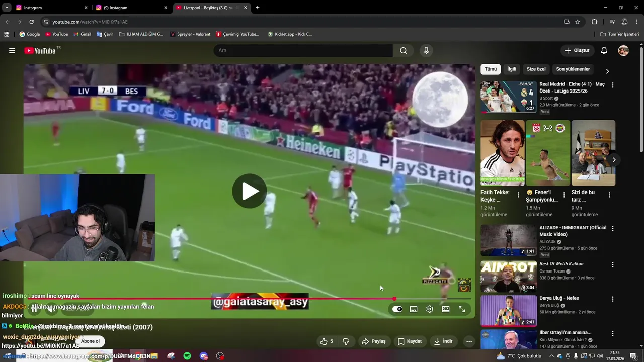
Task: Enter full screen mode in the player
Action: [x=462, y=309]
